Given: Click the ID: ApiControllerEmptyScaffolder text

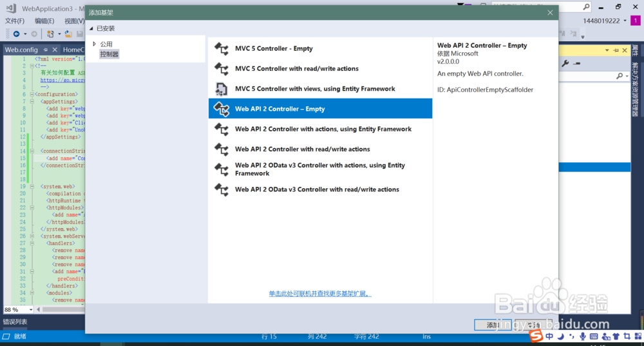Looking at the screenshot, I should coord(485,90).
